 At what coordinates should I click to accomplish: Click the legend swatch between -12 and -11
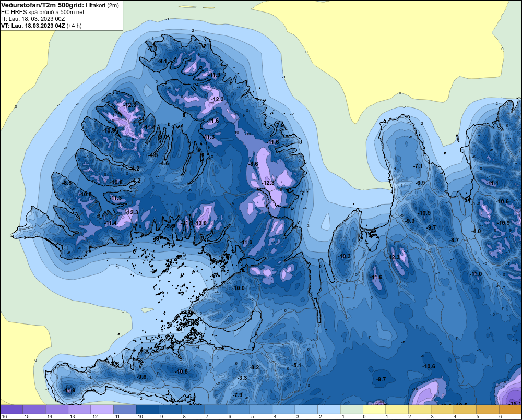pyautogui.click(x=102, y=410)
